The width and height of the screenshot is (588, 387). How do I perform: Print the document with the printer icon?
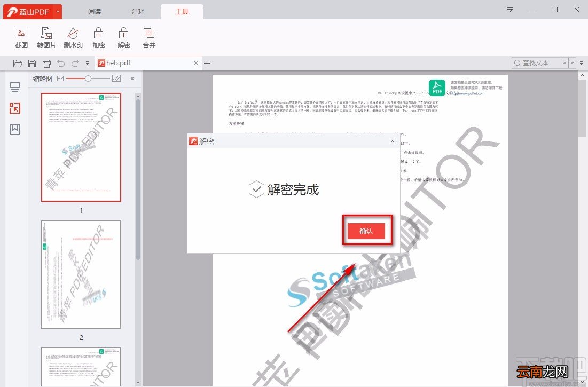coord(46,64)
